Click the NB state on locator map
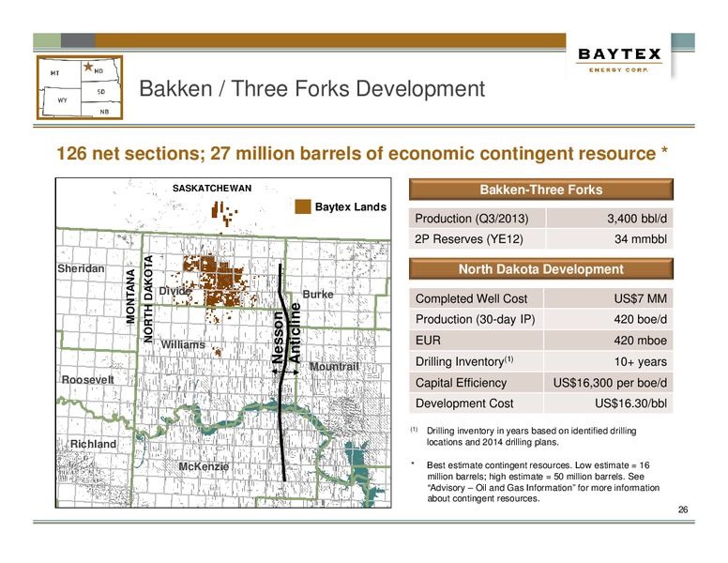The image size is (728, 563). [x=104, y=112]
